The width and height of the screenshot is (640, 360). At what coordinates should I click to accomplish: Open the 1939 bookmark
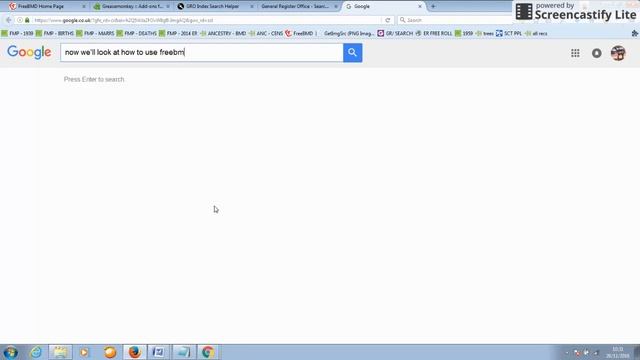[x=464, y=33]
